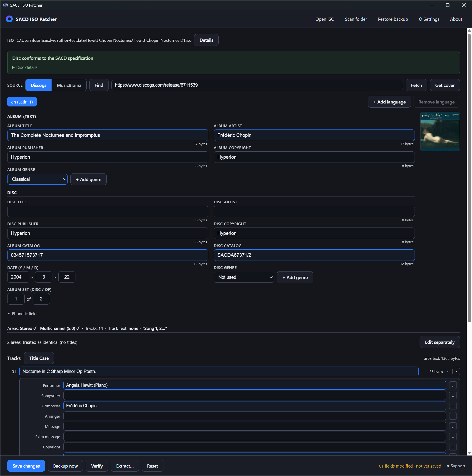
Task: Click the album set total discs field
Action: pyautogui.click(x=41, y=299)
